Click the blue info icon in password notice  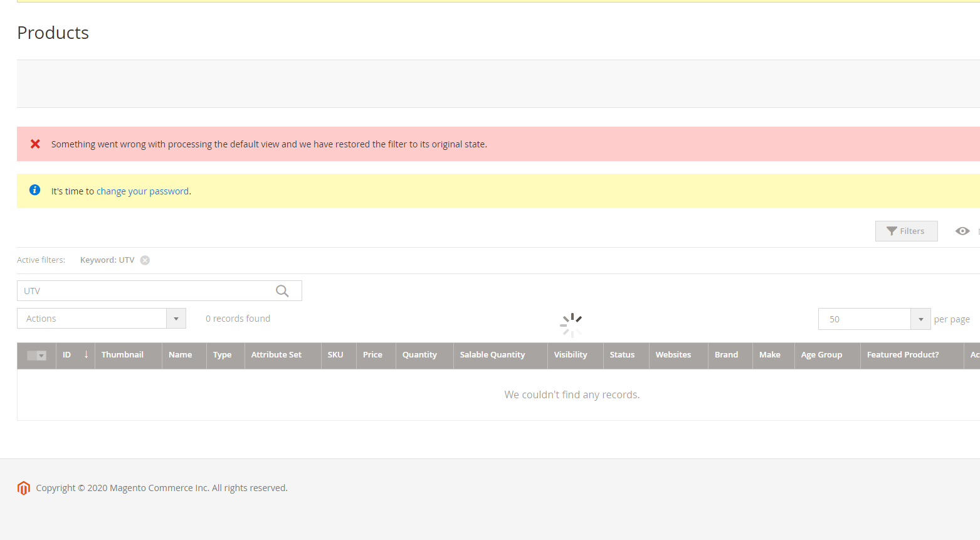34,189
